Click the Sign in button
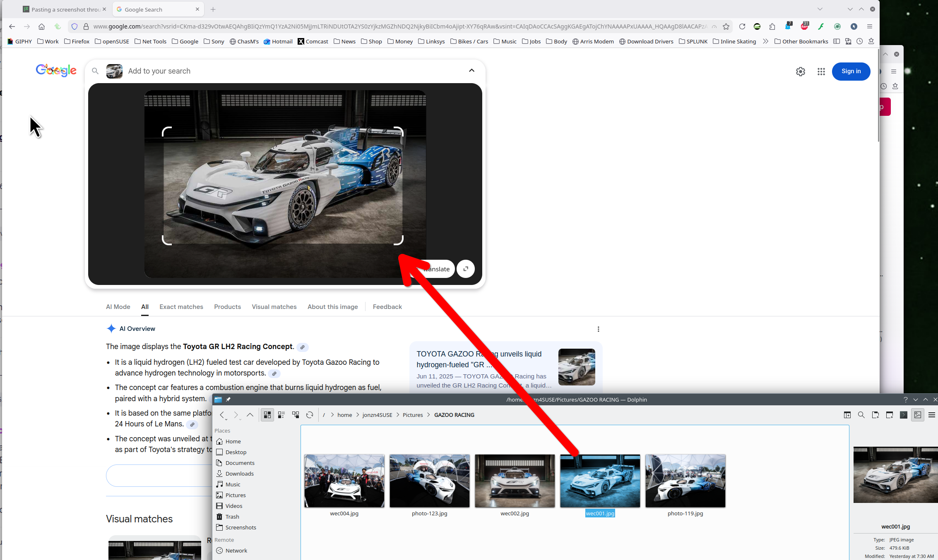The height and width of the screenshot is (560, 938). tap(851, 72)
